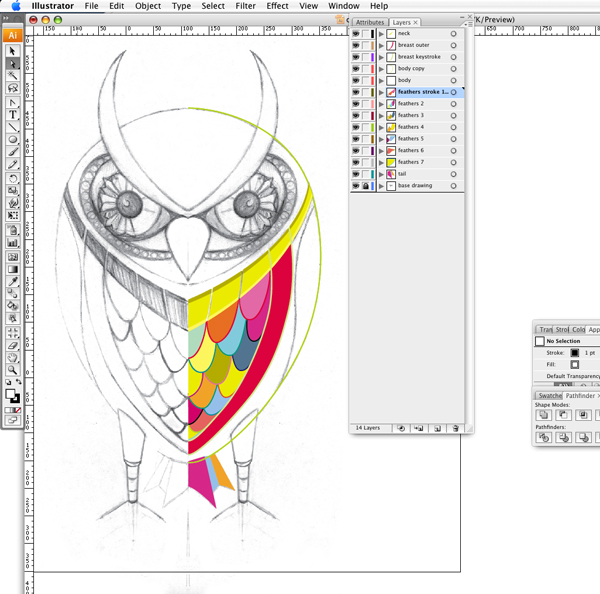Expand the feathers 6 layer
Image resolution: width=600 pixels, height=594 pixels.
(x=381, y=151)
